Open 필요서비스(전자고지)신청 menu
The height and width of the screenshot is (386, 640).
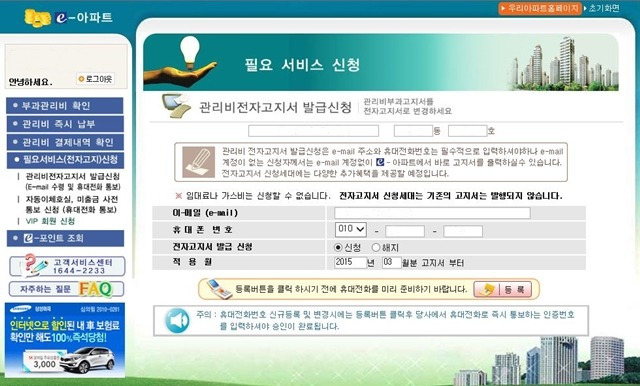pos(65,160)
